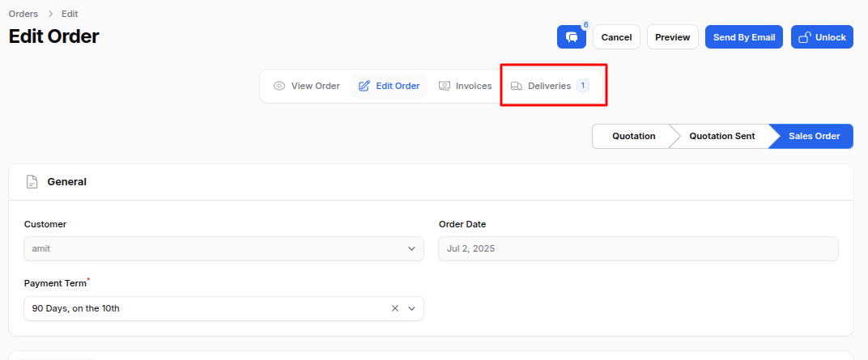
Task: Expand the Customer dropdown chevron
Action: [x=412, y=249]
